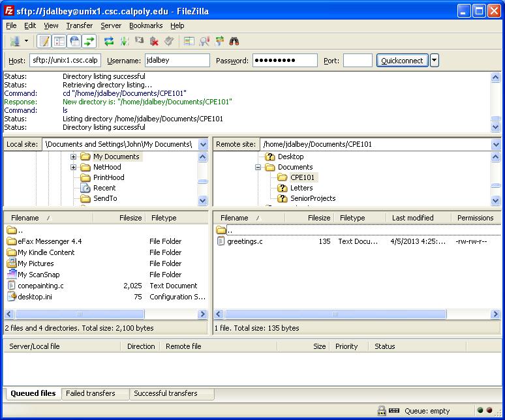505x420 pixels.
Task: Click the green activity indicator light
Action: click(x=480, y=410)
